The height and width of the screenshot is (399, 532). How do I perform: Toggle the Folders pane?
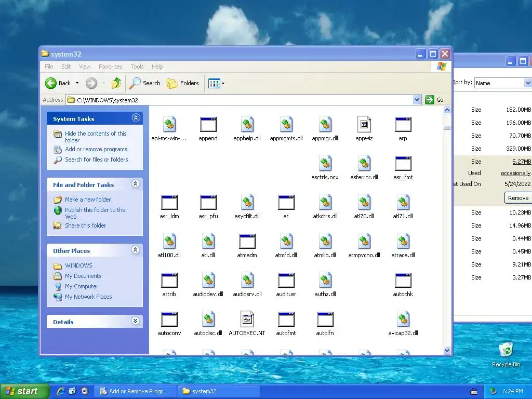point(182,83)
